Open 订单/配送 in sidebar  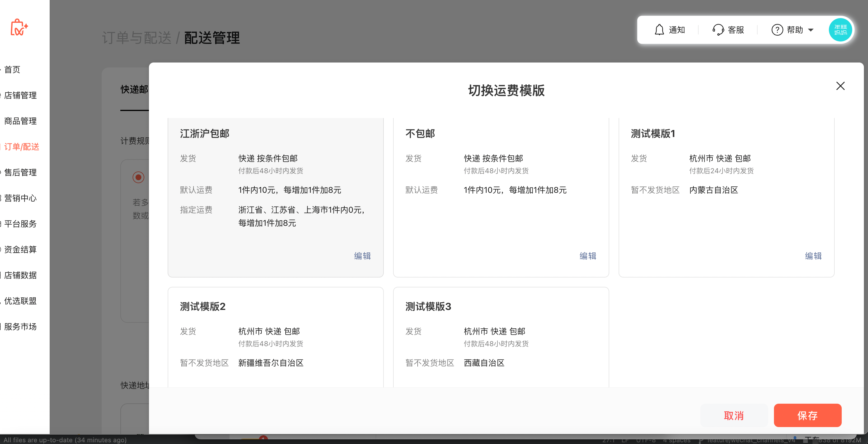click(22, 147)
